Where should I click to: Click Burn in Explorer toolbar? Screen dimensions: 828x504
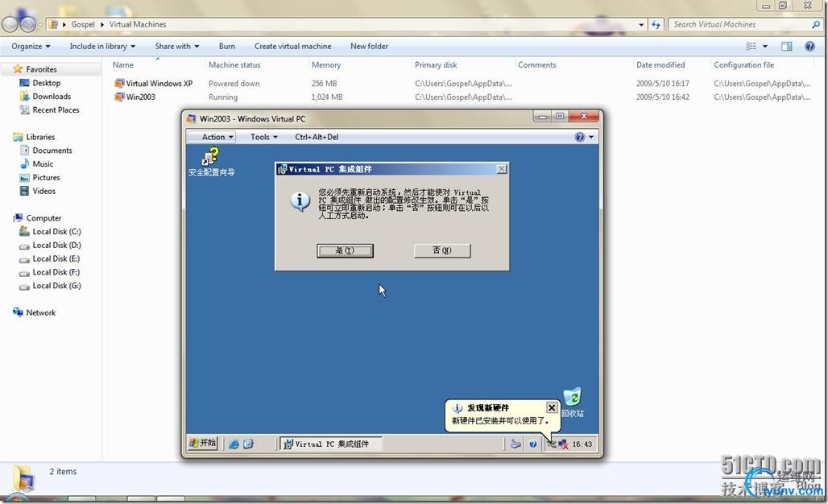[x=227, y=47]
